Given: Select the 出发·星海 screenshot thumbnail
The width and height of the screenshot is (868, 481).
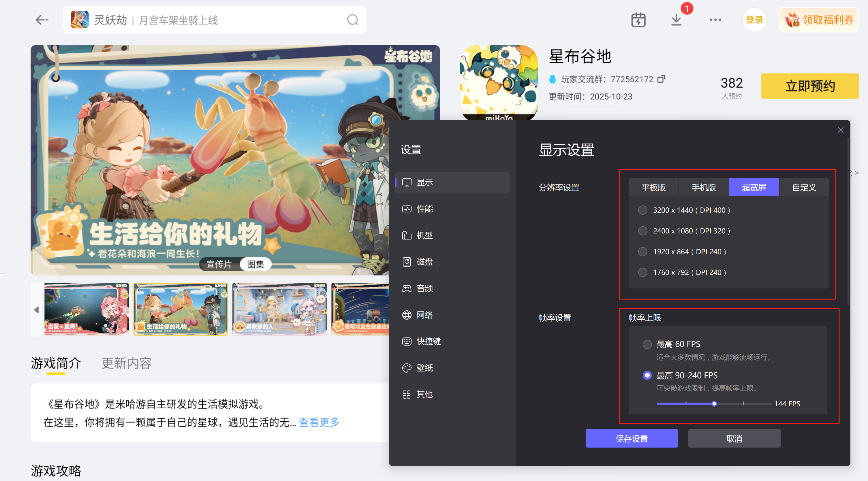Looking at the screenshot, I should 86,309.
